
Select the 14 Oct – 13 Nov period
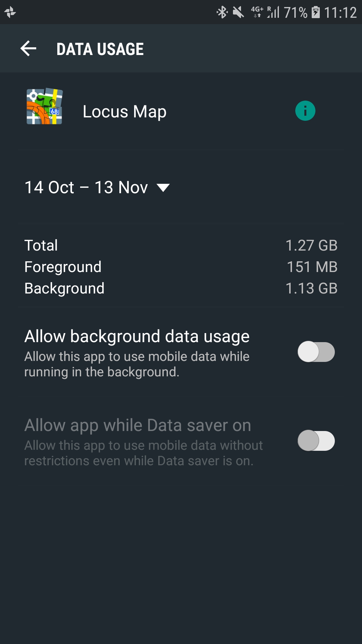coord(86,187)
